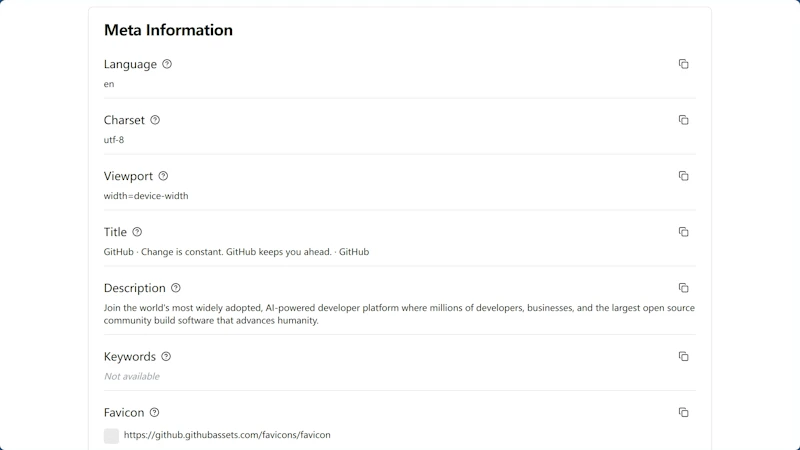Copy the Language value
Viewport: 800px width, 450px height.
683,64
